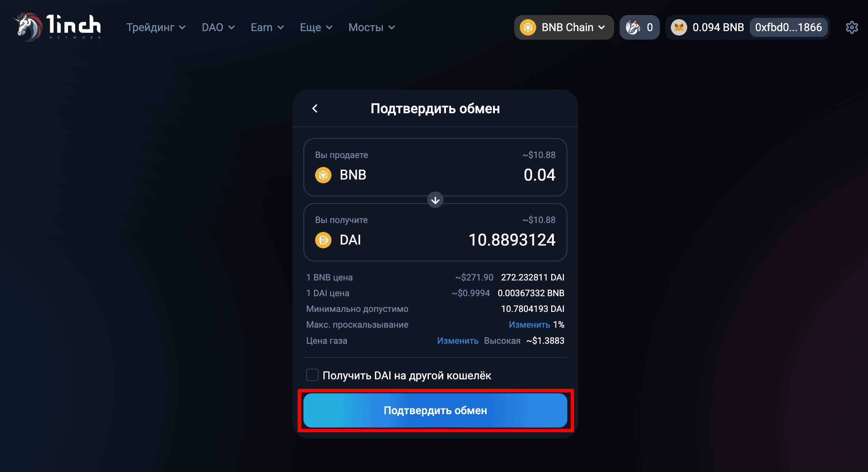
Task: Click Изменить next to max slippage
Action: (x=529, y=325)
